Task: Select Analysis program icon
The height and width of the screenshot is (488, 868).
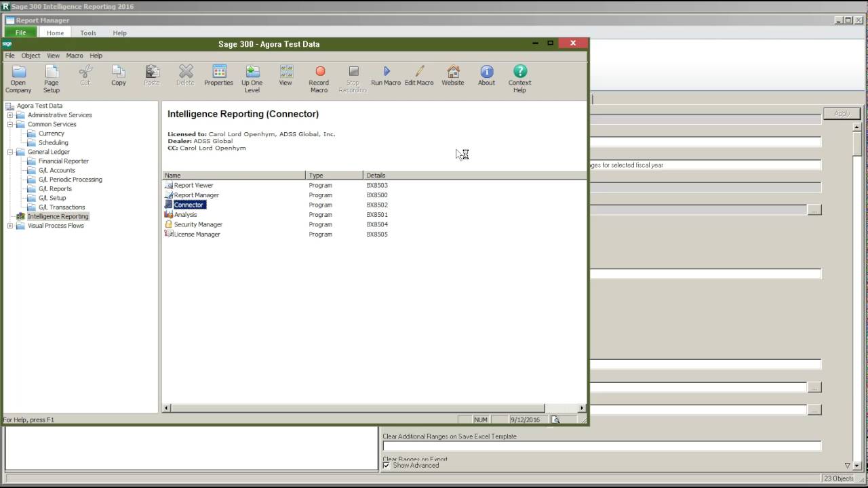Action: 169,214
